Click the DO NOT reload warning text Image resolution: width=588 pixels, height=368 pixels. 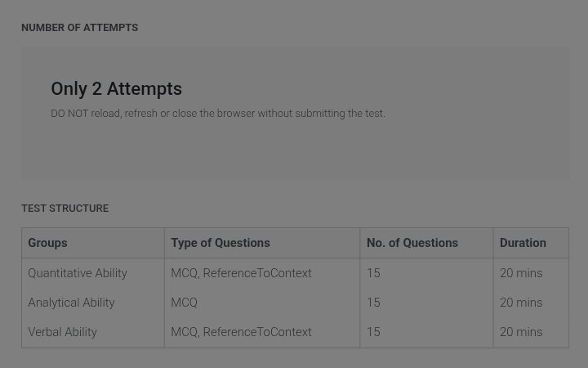click(x=218, y=114)
